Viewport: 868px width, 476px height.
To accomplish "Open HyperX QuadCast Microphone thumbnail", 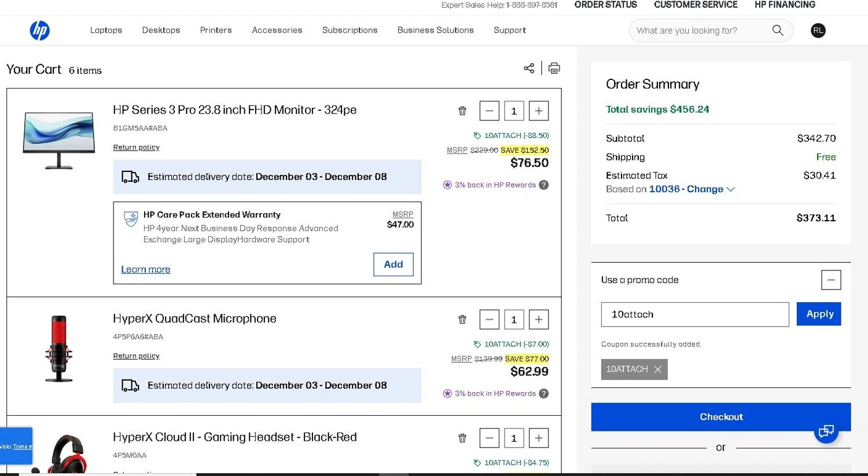I will click(x=59, y=349).
